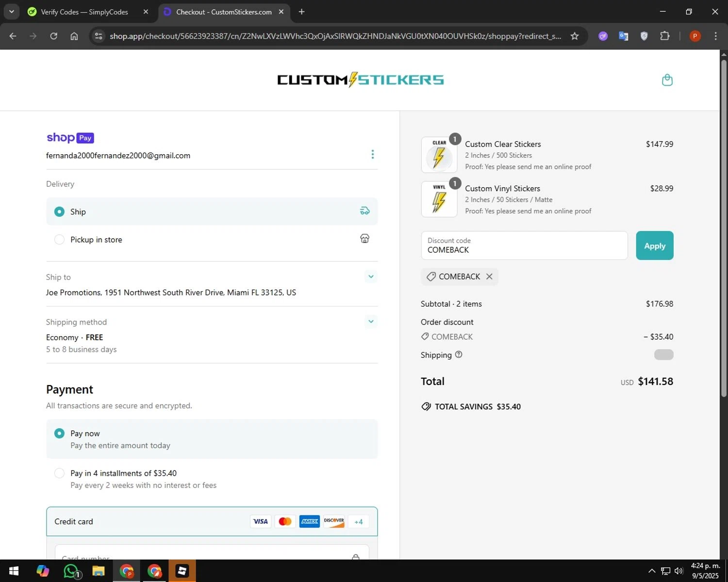Open the Chrome profile avatar P
Image resolution: width=728 pixels, height=582 pixels.
(695, 36)
